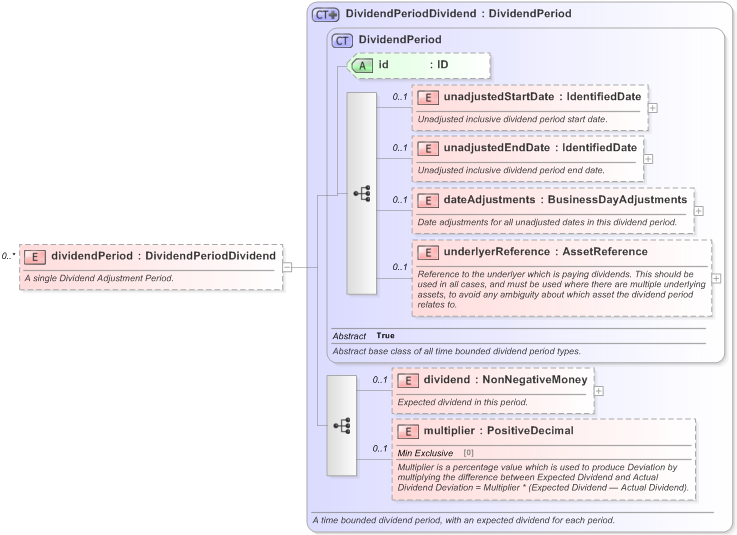737x535 pixels.
Task: Select the sequence compositor icon beside dividend and multiplier
Action: click(342, 425)
